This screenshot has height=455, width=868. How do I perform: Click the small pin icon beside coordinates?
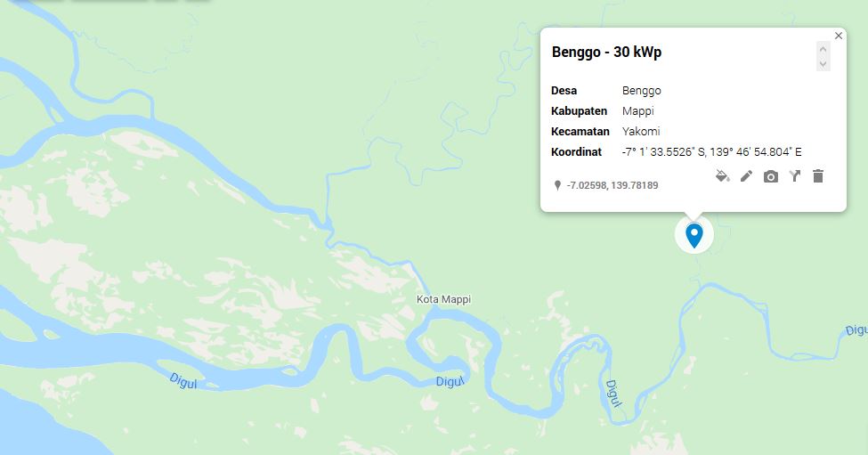tap(557, 185)
